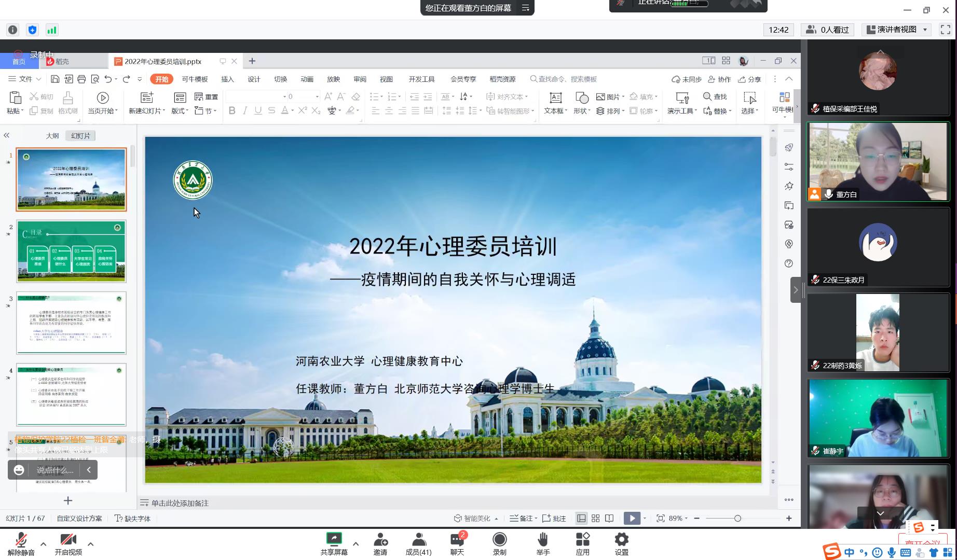Open the Members (成员) list
The height and width of the screenshot is (560, 957).
click(418, 539)
